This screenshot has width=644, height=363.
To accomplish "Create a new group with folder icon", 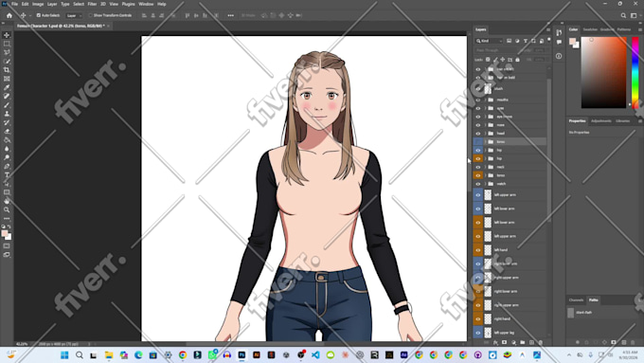I will [x=523, y=342].
